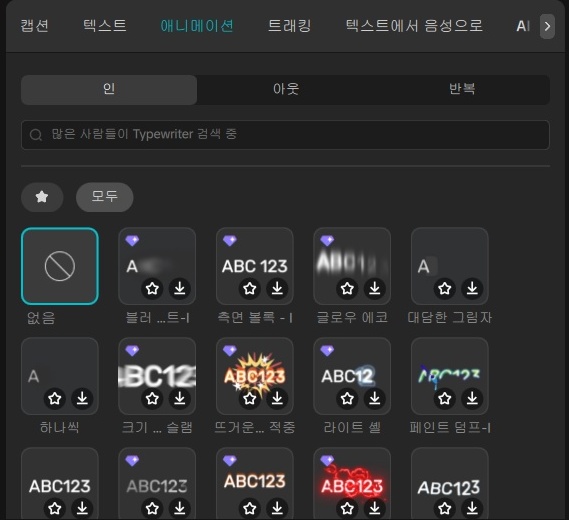
Task: Favorite the 하나씩 animation
Action: [55, 398]
